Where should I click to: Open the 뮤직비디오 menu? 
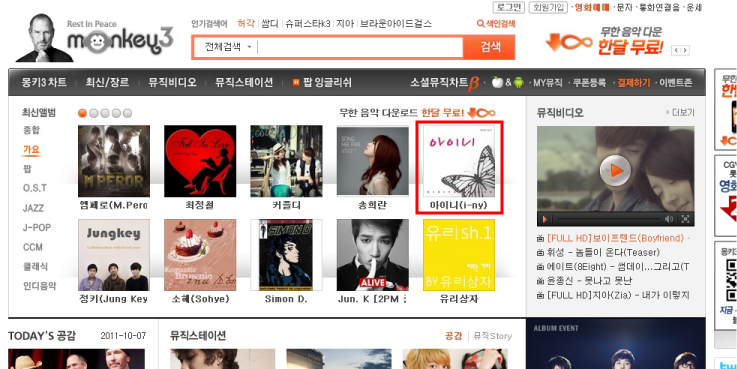pyautogui.click(x=172, y=83)
